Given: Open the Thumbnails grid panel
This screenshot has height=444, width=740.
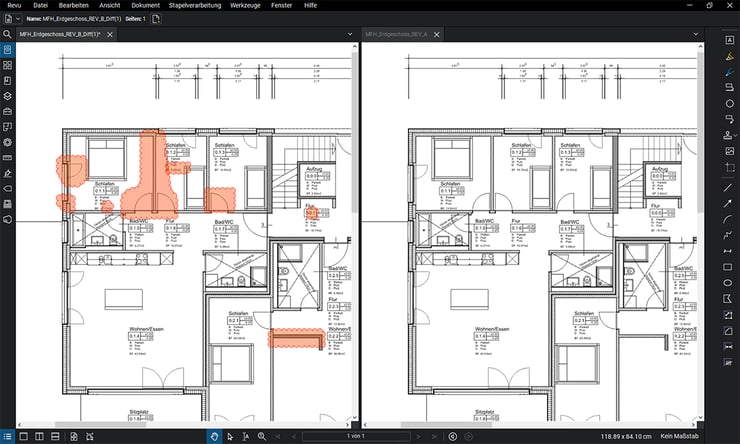Looking at the screenshot, I should (x=7, y=65).
